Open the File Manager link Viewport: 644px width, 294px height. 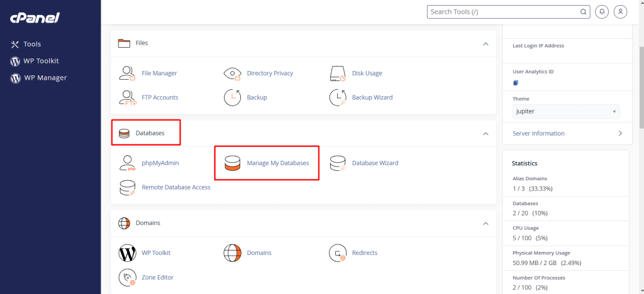click(159, 73)
